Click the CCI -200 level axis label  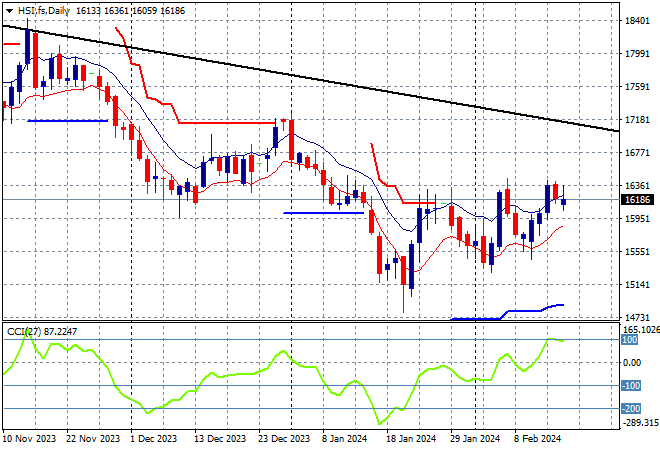[x=632, y=408]
